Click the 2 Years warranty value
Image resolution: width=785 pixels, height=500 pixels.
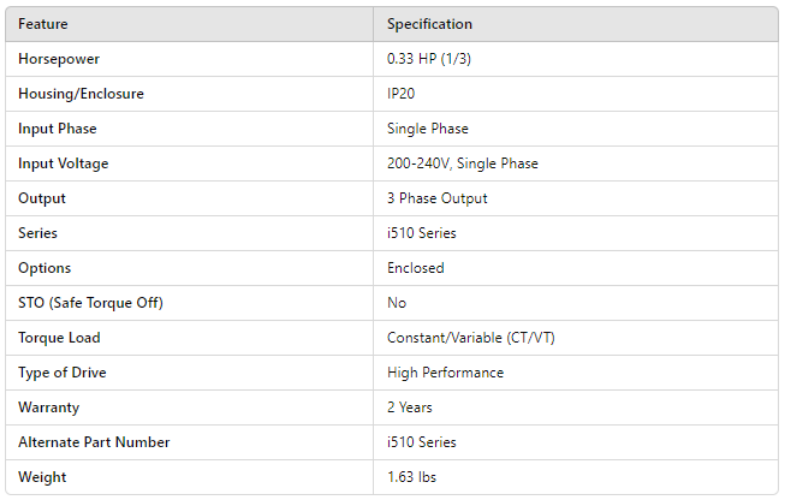[410, 408]
